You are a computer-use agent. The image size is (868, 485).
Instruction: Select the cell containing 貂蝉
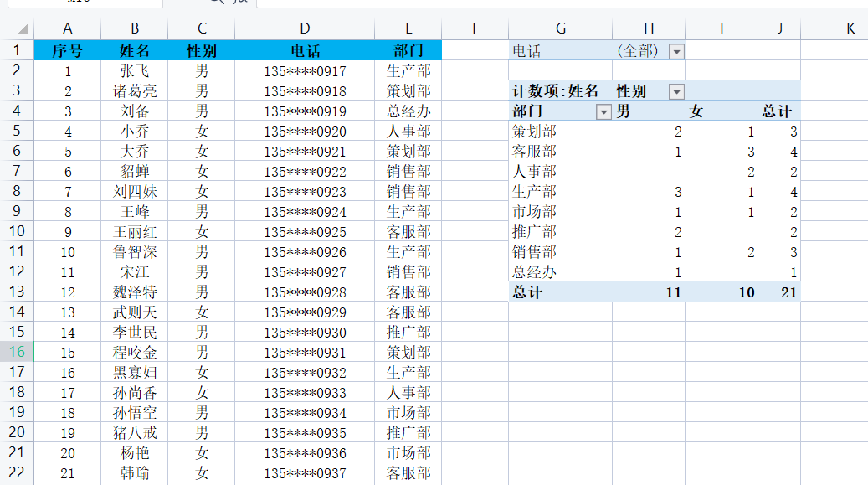(135, 172)
